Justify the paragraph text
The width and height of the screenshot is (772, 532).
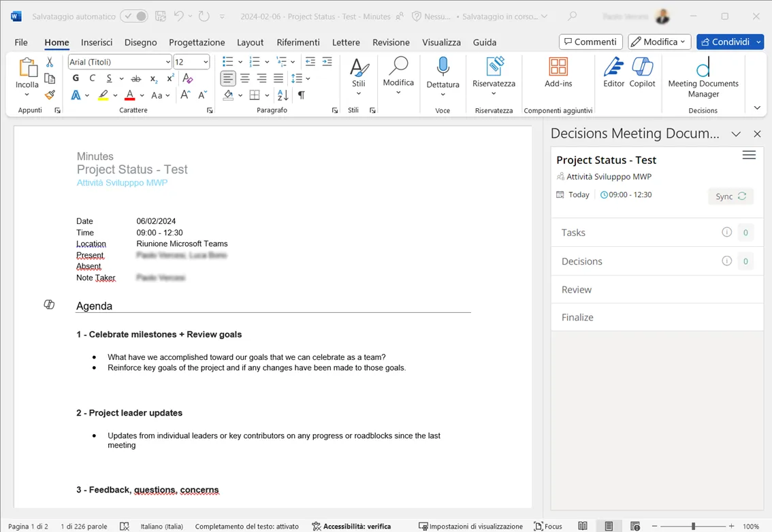point(278,78)
